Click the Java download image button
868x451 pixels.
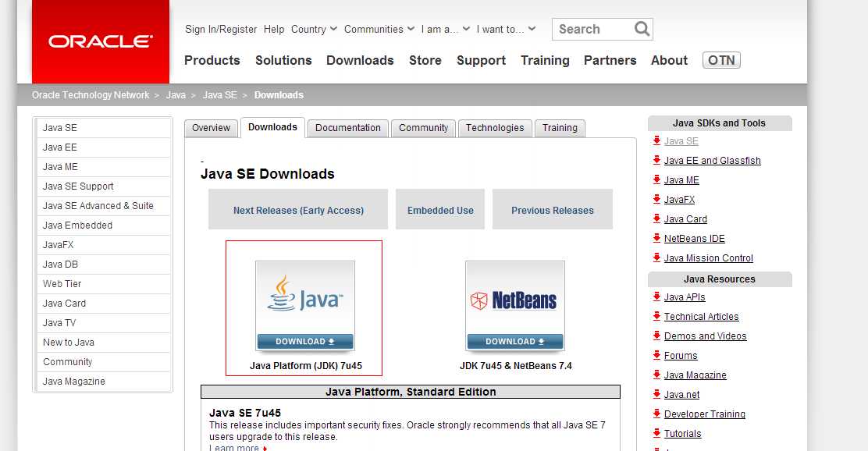[x=305, y=306]
